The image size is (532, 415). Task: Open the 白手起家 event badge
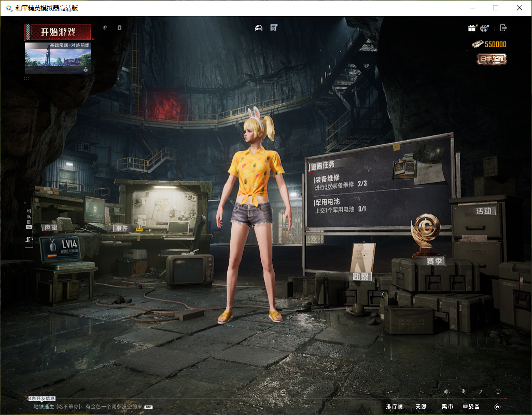pyautogui.click(x=492, y=59)
